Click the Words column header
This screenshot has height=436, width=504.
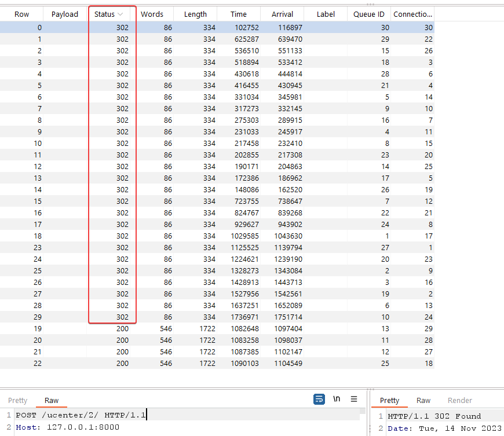point(152,14)
